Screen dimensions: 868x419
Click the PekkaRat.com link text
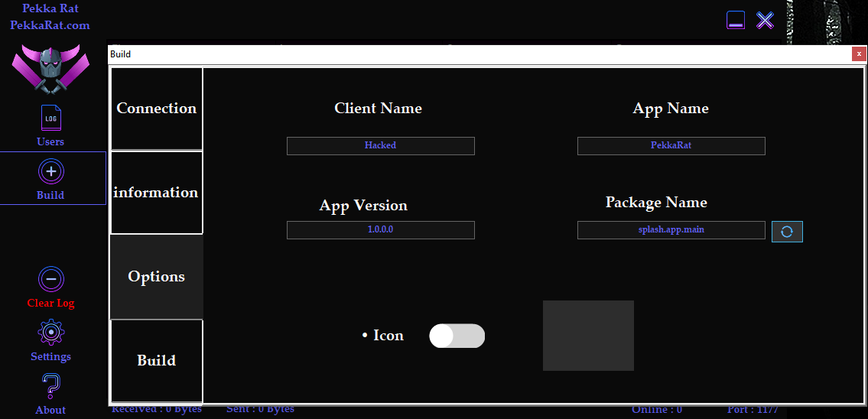[x=50, y=25]
